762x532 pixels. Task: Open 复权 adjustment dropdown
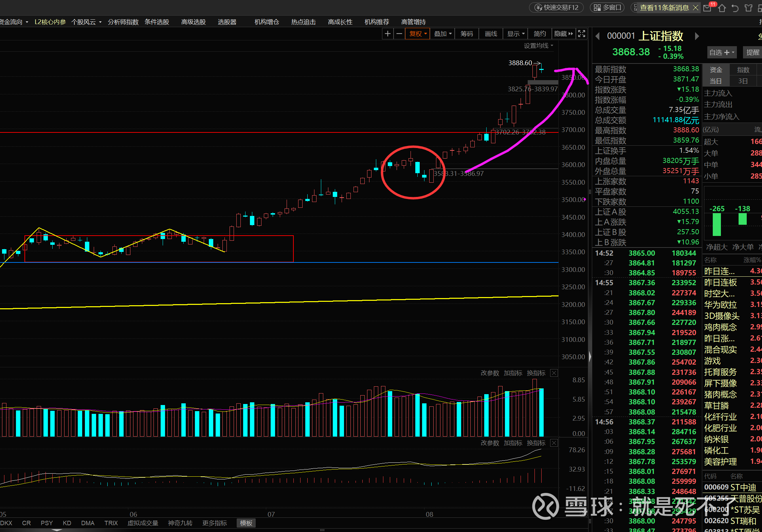pyautogui.click(x=418, y=34)
